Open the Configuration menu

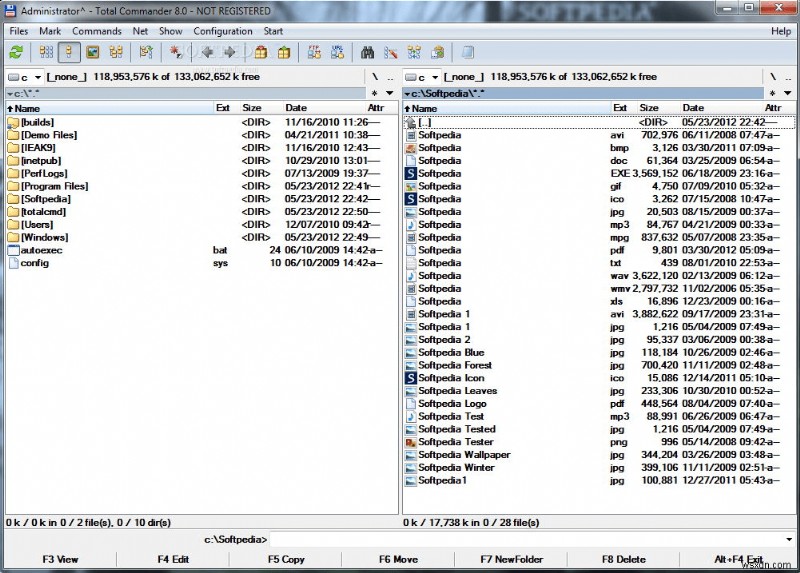tap(222, 31)
